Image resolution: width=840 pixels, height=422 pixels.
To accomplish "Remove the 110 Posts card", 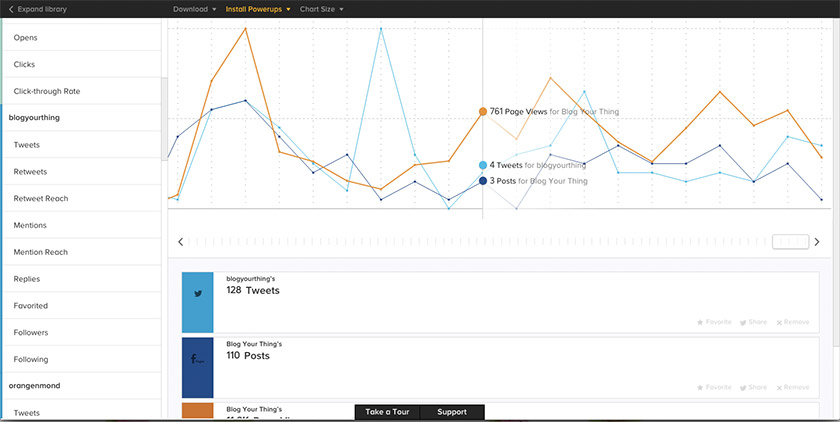I will click(x=793, y=387).
